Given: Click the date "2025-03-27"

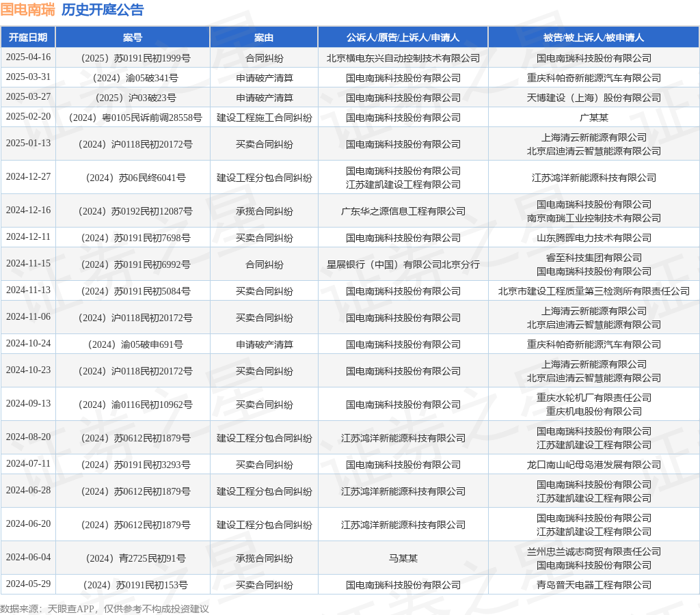Looking at the screenshot, I should 28,97.
